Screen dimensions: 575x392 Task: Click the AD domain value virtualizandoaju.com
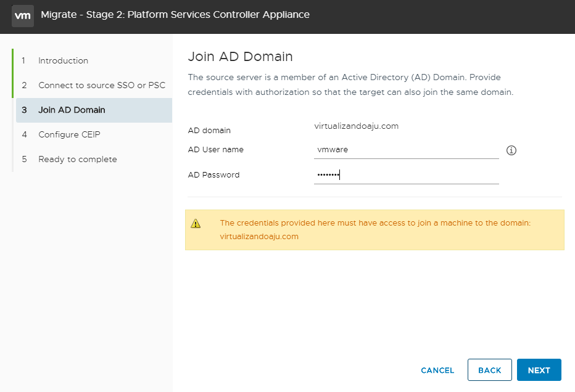(357, 126)
